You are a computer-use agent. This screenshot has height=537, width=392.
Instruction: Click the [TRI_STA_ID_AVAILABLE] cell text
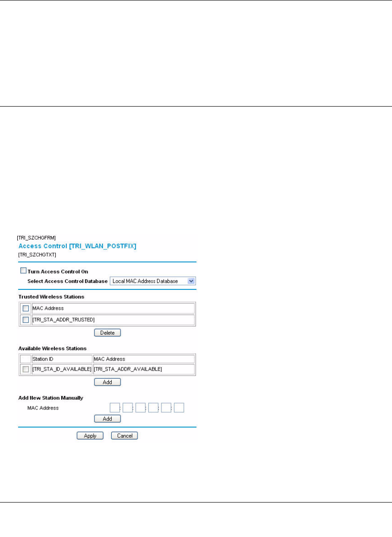[x=62, y=369]
